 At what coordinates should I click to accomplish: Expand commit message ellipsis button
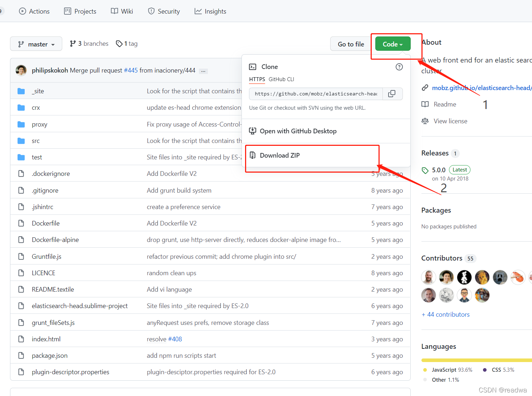click(203, 71)
